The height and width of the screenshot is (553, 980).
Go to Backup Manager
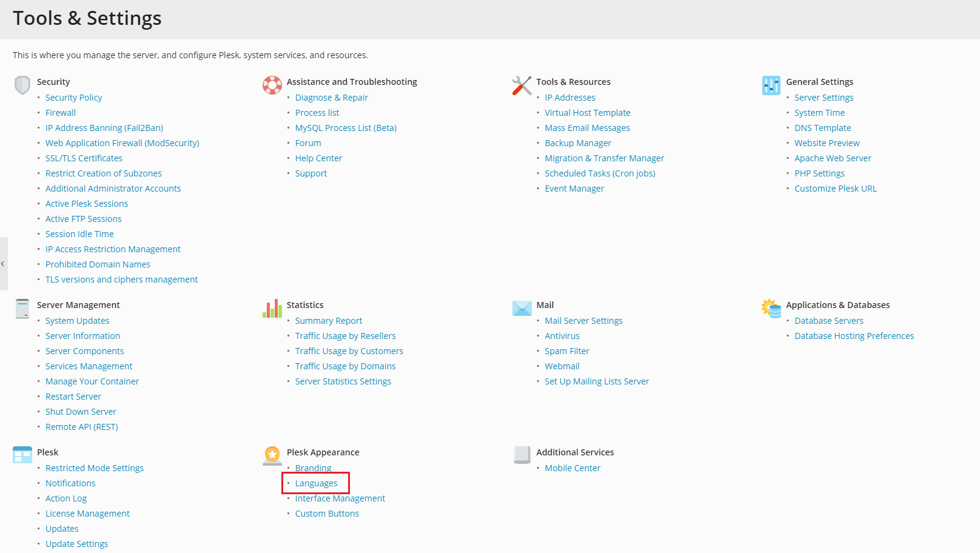tap(577, 143)
